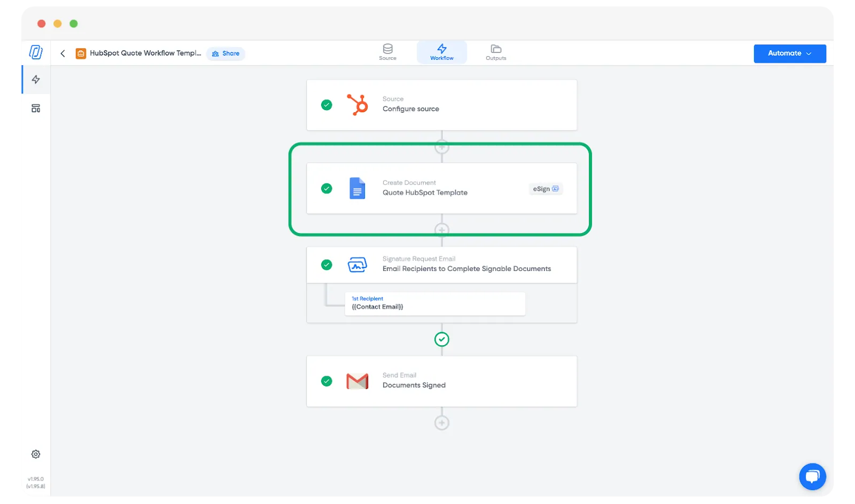Click the green completion check circle connector

tap(441, 339)
